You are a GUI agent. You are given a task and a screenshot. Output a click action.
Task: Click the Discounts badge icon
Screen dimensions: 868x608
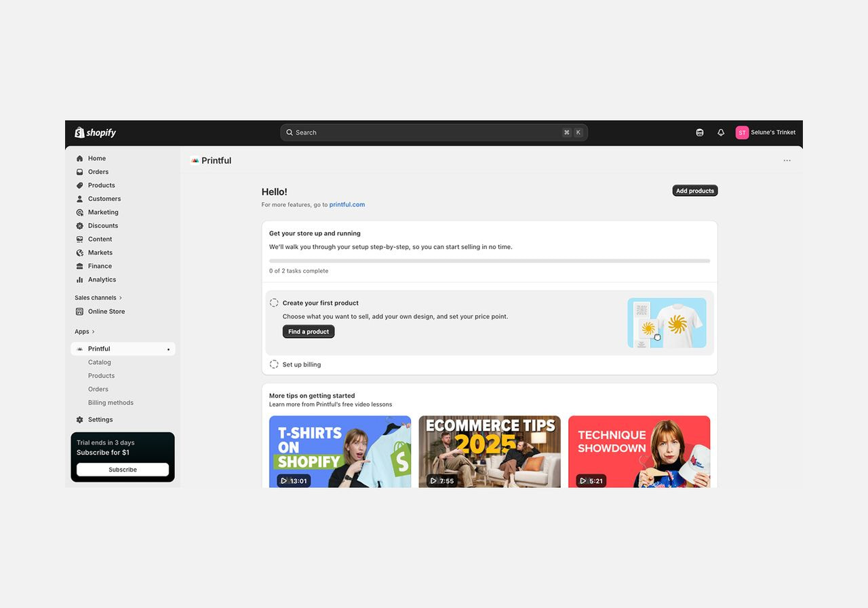pos(80,226)
